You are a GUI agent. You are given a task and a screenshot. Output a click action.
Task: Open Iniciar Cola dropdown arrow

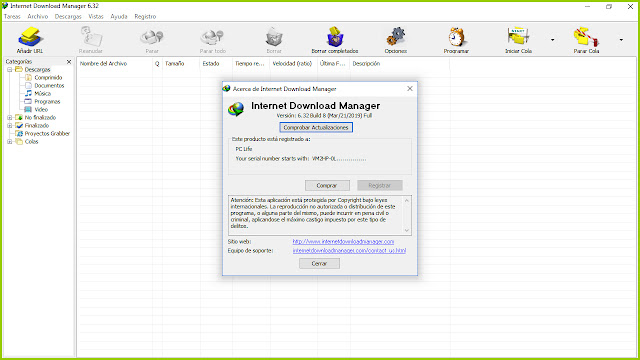(x=552, y=40)
